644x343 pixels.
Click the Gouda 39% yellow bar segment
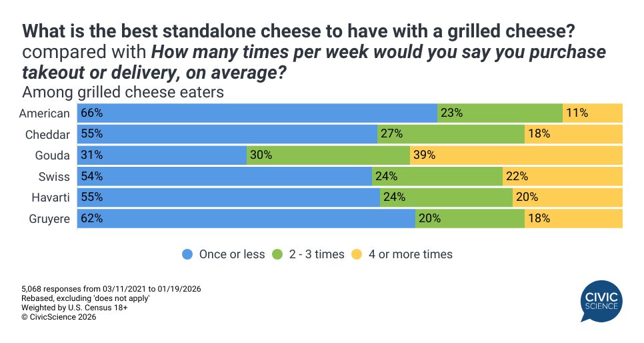coord(516,155)
